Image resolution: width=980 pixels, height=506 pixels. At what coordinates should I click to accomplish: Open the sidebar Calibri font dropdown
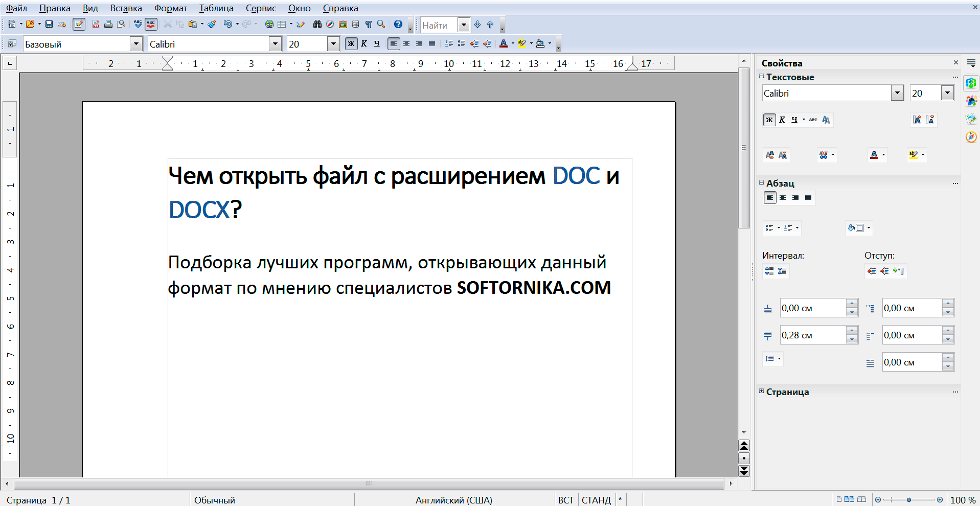(897, 93)
